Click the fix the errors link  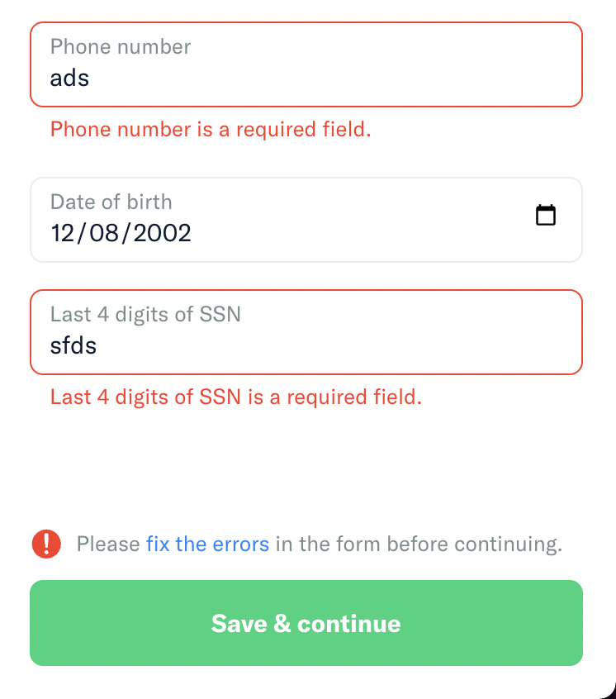(x=207, y=544)
